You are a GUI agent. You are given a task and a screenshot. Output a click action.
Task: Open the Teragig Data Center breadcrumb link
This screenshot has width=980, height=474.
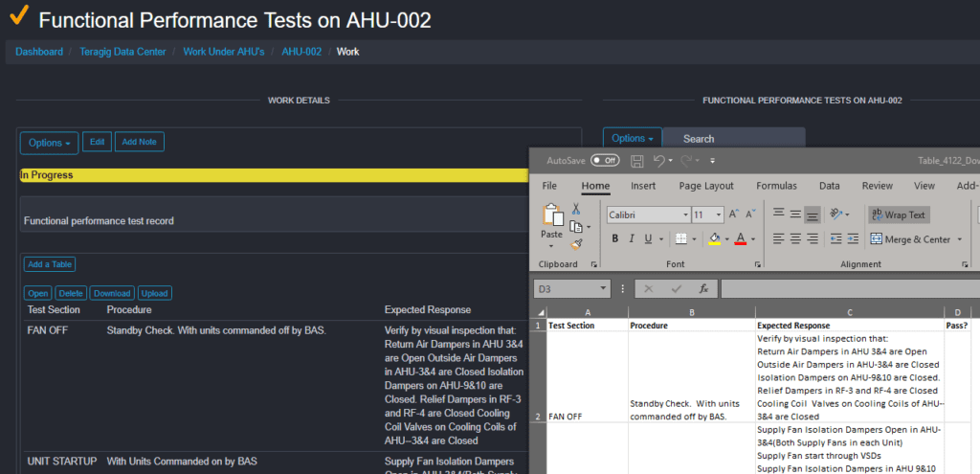tap(122, 52)
